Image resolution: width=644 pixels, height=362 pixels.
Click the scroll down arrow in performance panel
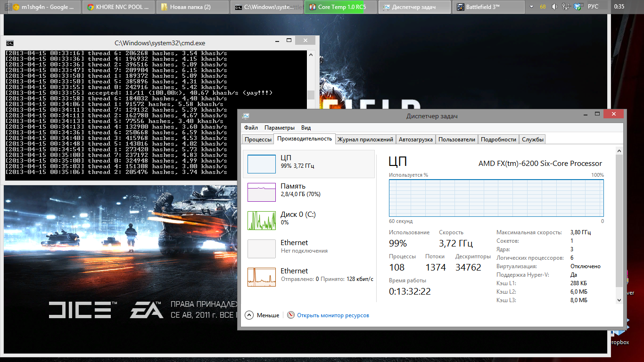[619, 300]
